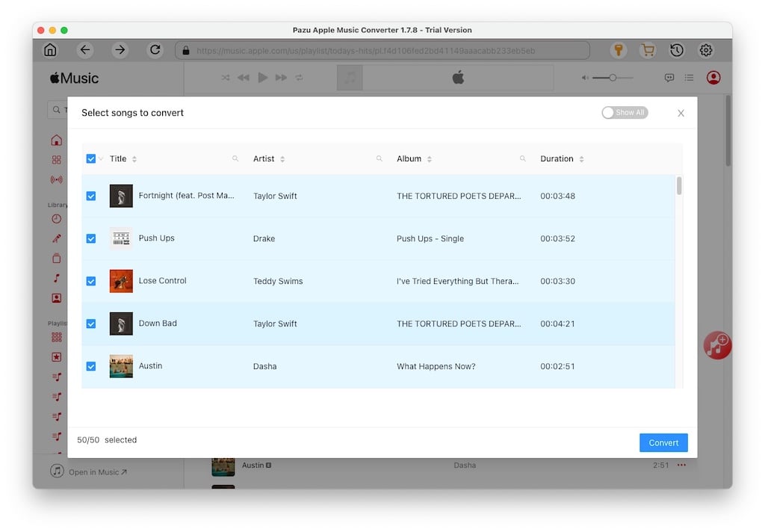Open Albums icon in sidebar
This screenshot has width=765, height=532.
pyautogui.click(x=57, y=259)
